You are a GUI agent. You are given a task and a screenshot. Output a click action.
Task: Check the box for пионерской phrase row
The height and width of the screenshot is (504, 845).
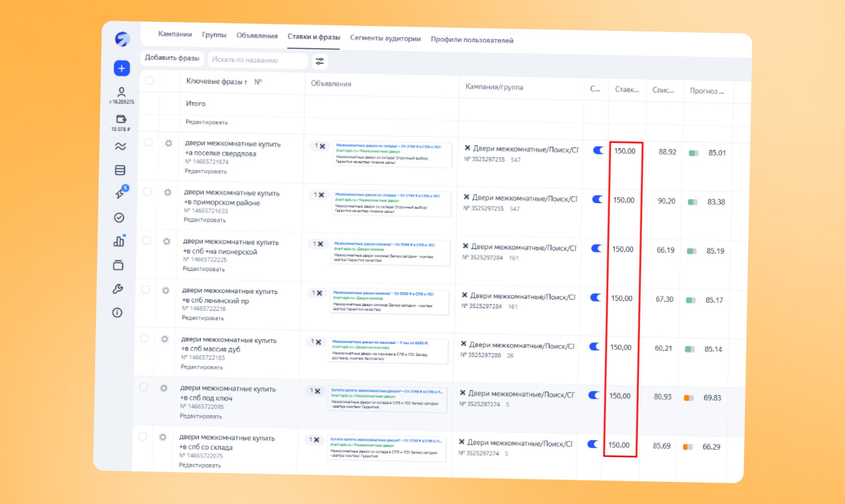[x=147, y=241]
